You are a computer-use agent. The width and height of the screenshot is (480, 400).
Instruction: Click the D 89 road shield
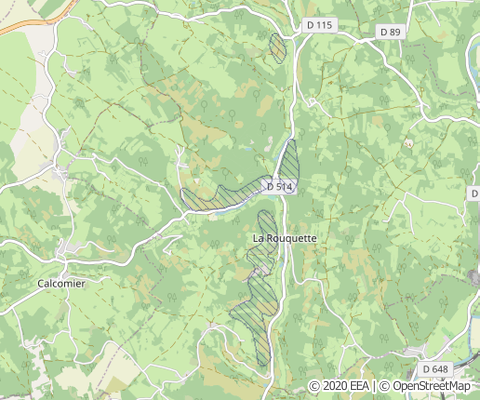pyautogui.click(x=390, y=32)
